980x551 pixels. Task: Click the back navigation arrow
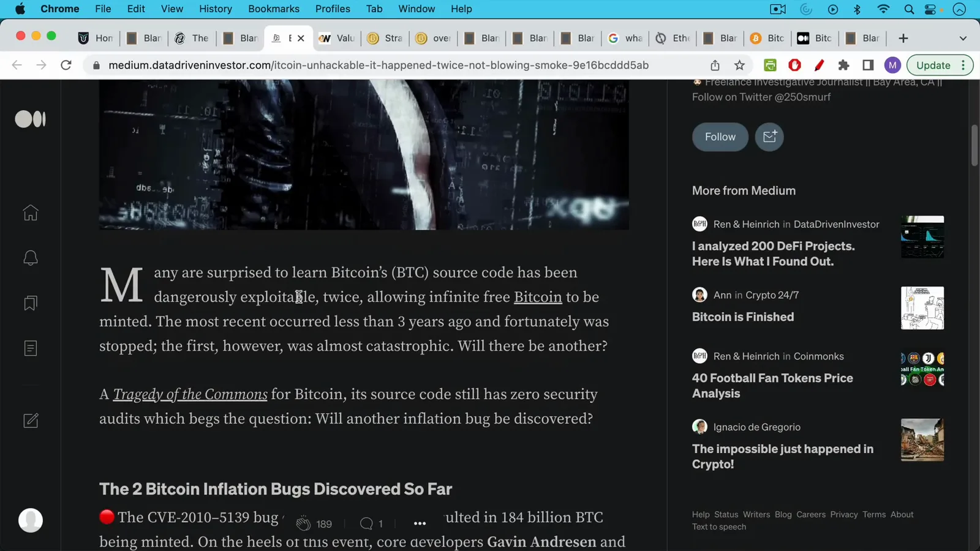(17, 65)
